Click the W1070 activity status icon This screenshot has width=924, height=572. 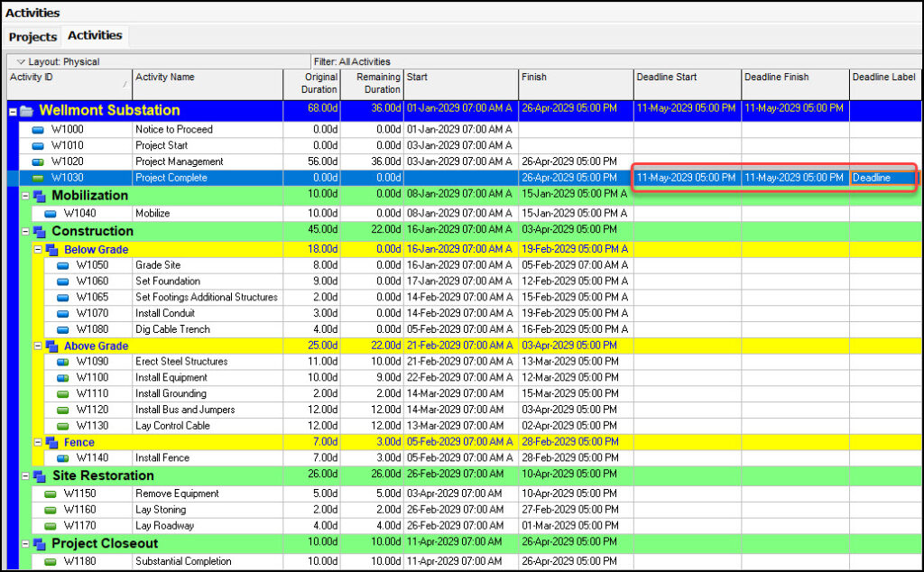click(x=63, y=313)
